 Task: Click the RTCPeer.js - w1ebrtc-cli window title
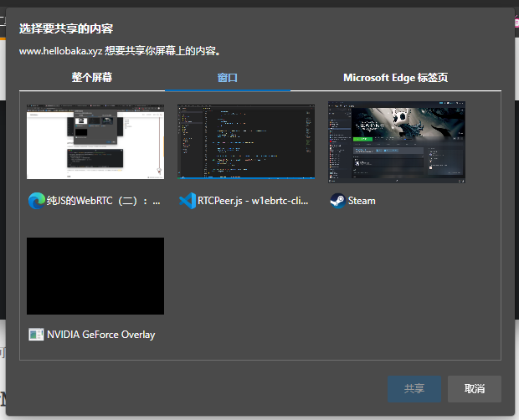point(254,201)
